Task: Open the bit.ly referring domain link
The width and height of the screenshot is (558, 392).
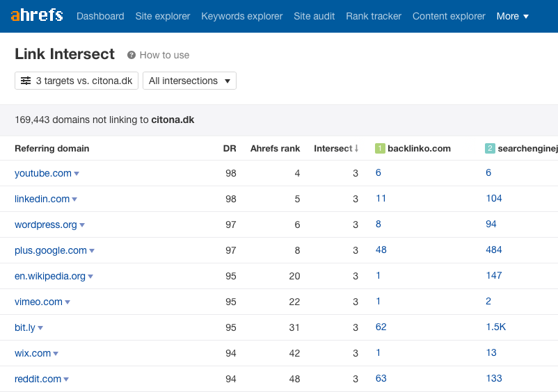Action: pos(25,327)
